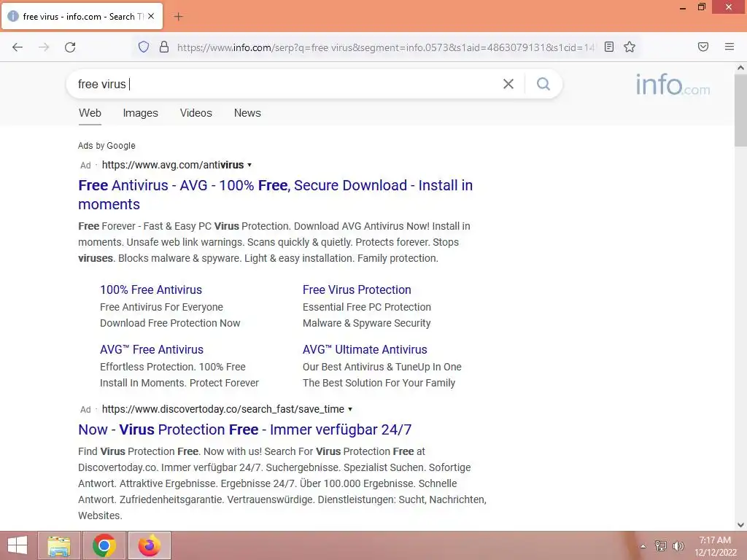Open network status tray icon
The width and height of the screenshot is (747, 560).
click(660, 546)
